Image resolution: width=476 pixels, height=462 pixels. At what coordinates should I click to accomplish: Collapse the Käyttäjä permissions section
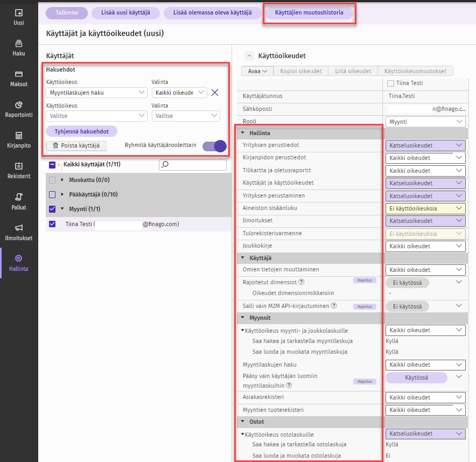point(242,258)
